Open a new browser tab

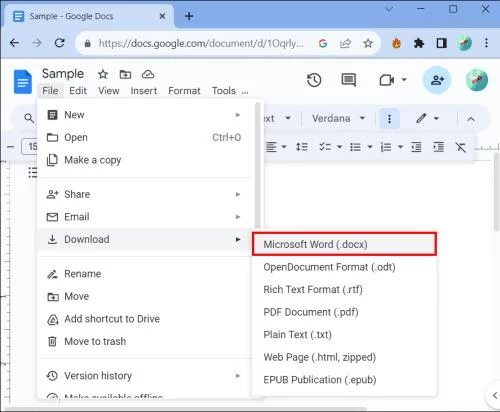(189, 16)
